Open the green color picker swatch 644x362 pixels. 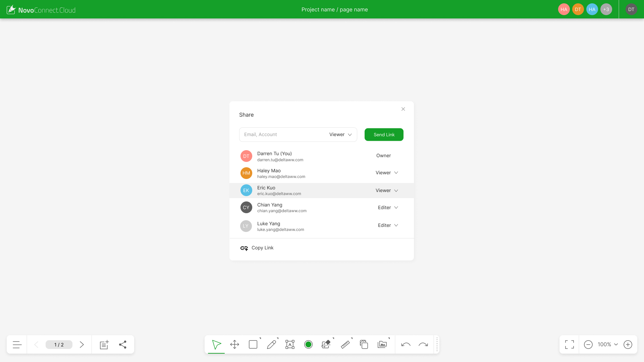(x=308, y=344)
